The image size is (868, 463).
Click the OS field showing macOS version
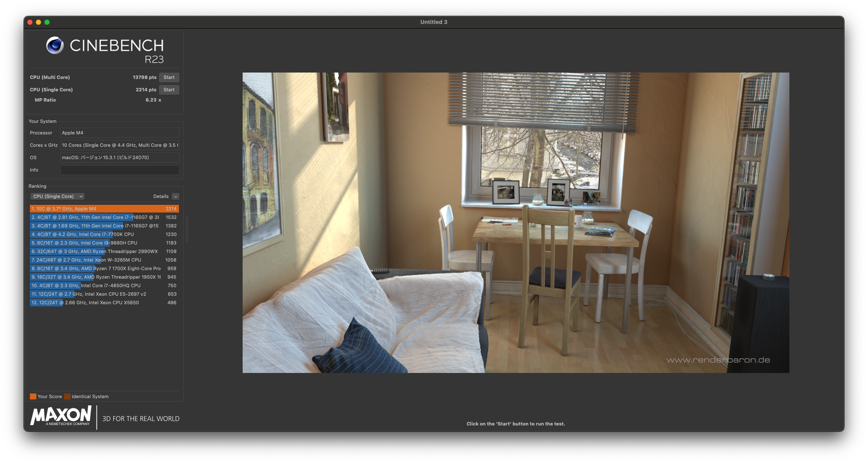(x=120, y=157)
